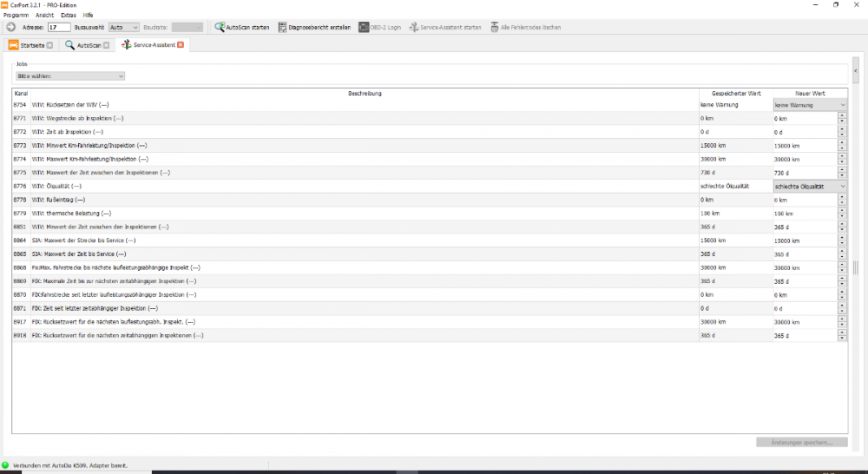Switch to the Startseite tab
This screenshot has height=474, width=868.
(x=31, y=45)
